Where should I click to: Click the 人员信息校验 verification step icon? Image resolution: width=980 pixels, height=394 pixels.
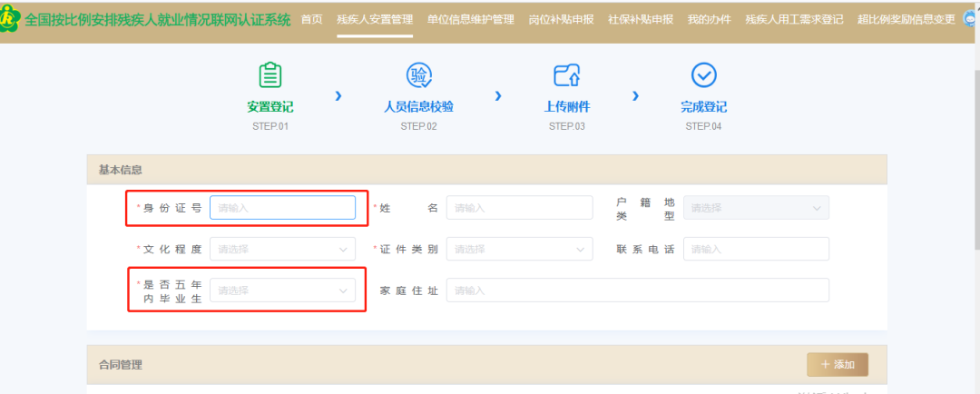click(418, 75)
